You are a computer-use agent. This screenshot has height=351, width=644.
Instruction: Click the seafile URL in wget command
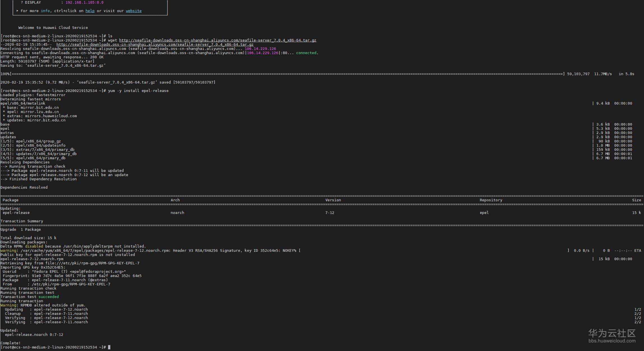218,40
